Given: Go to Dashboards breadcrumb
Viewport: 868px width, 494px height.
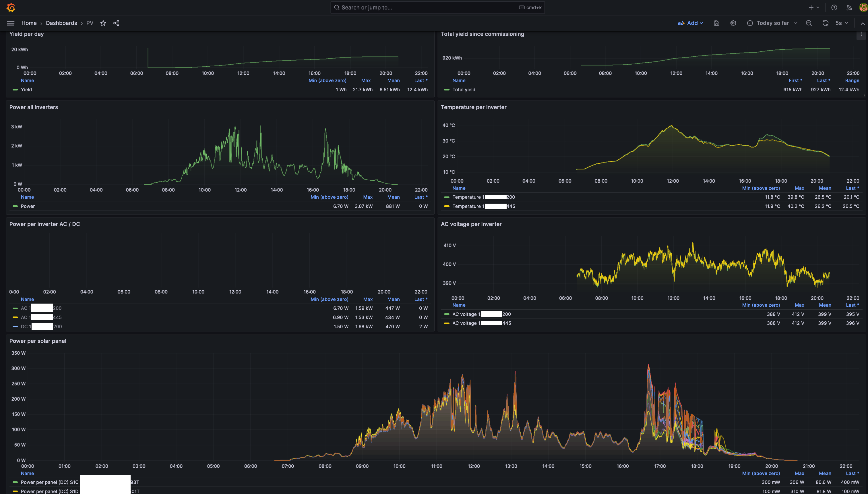Looking at the screenshot, I should (61, 23).
